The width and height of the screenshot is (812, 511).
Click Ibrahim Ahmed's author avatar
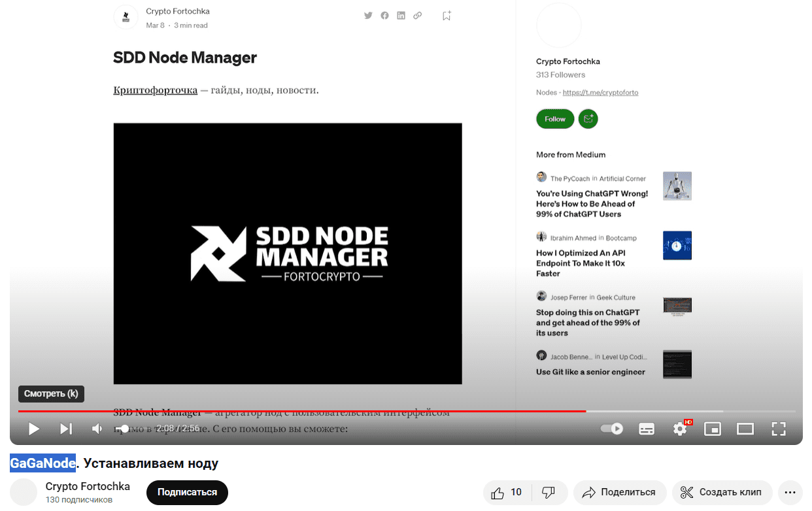541,237
